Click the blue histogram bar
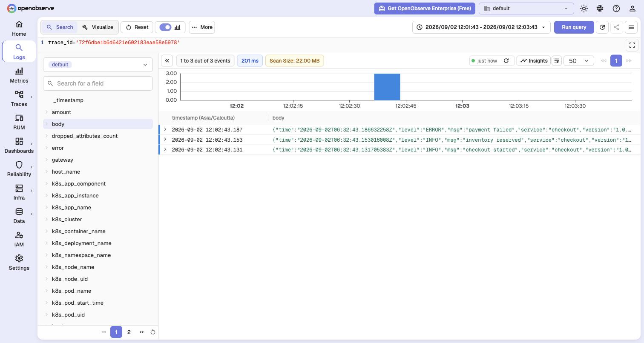 tap(387, 87)
